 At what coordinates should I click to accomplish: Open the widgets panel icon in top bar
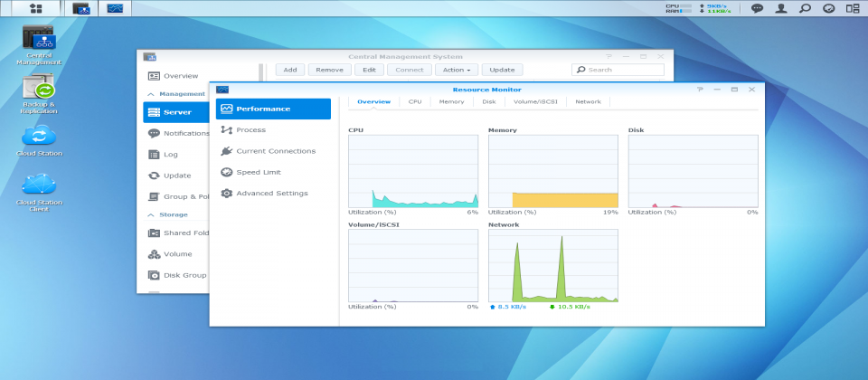click(x=853, y=8)
